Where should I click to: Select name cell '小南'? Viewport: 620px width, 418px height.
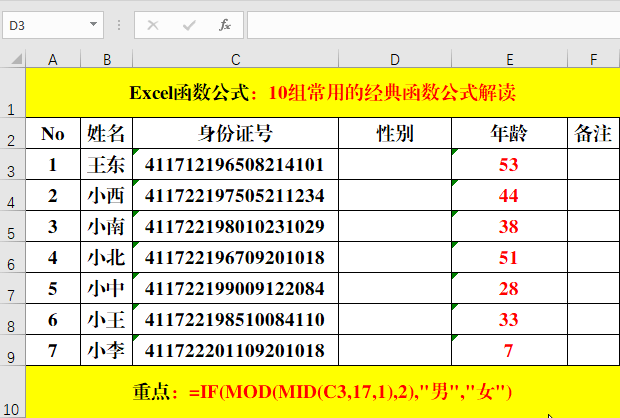point(107,226)
